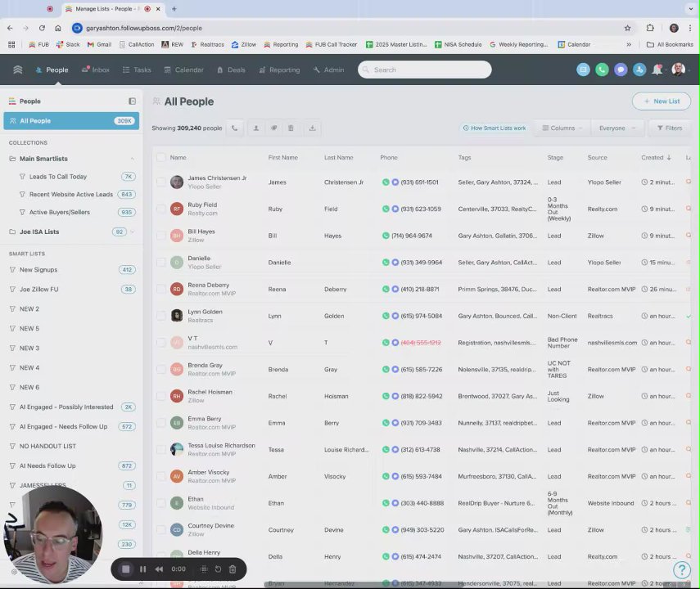700x589 pixels.
Task: Stop the screen recording
Action: pyautogui.click(x=126, y=569)
